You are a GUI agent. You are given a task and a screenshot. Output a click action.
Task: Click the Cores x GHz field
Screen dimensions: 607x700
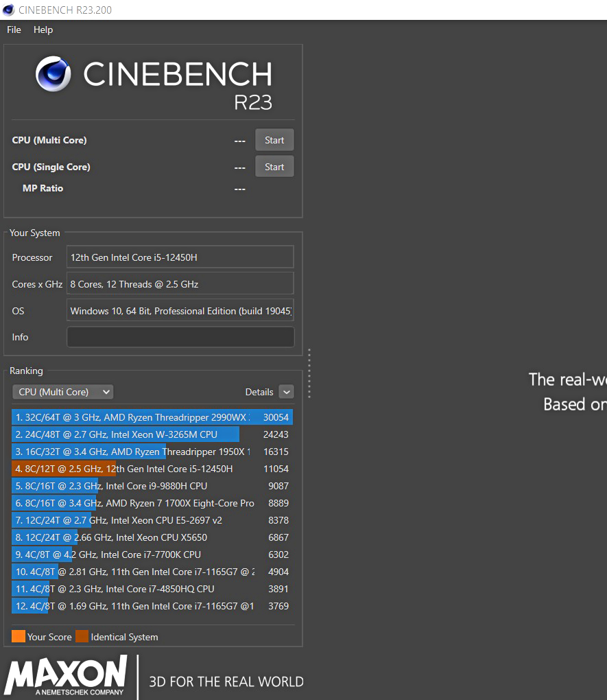(180, 284)
